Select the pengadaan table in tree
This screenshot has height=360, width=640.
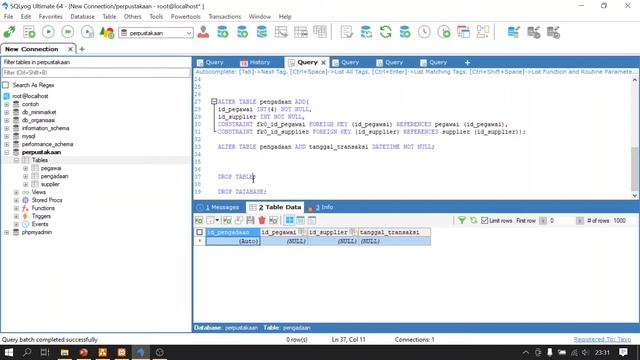point(54,176)
